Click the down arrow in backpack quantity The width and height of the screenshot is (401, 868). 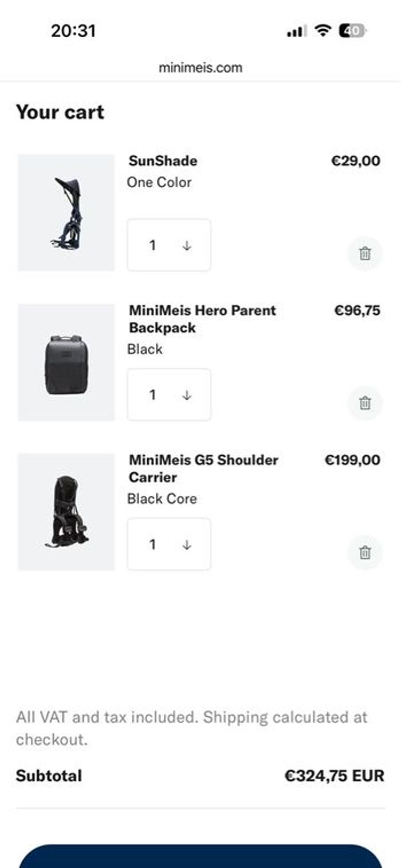[x=187, y=395]
